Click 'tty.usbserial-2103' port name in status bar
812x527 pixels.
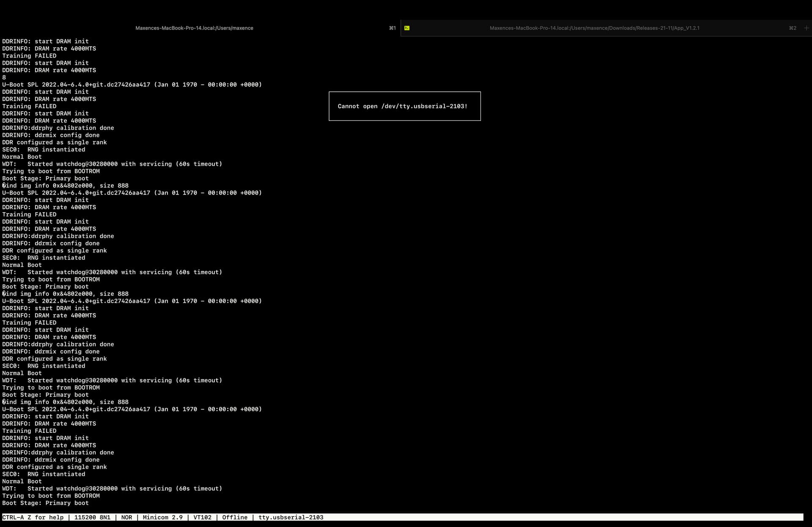[x=291, y=517]
